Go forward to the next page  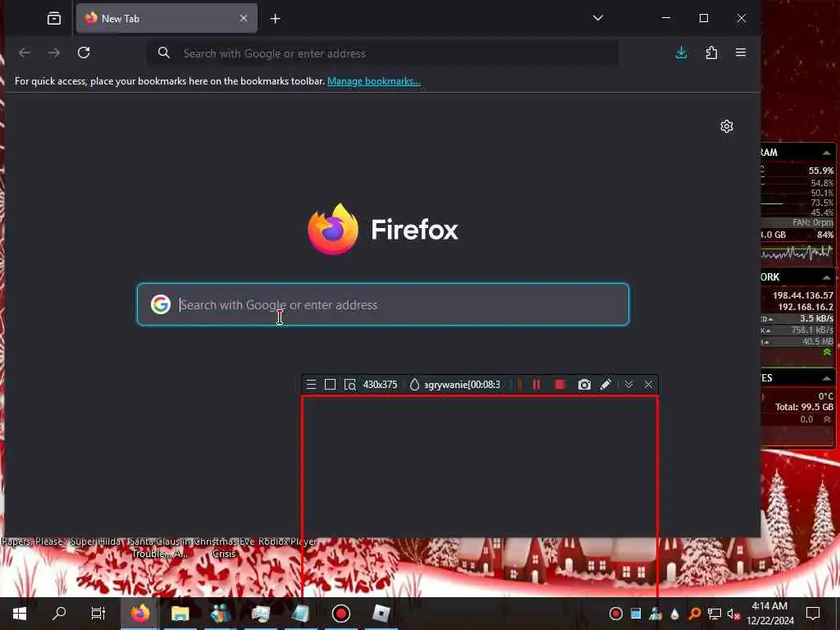coord(54,52)
